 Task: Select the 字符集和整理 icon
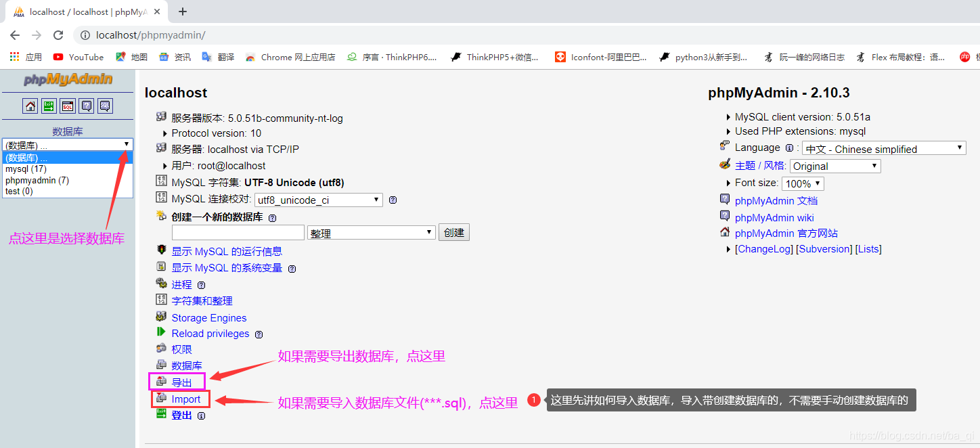(x=160, y=300)
